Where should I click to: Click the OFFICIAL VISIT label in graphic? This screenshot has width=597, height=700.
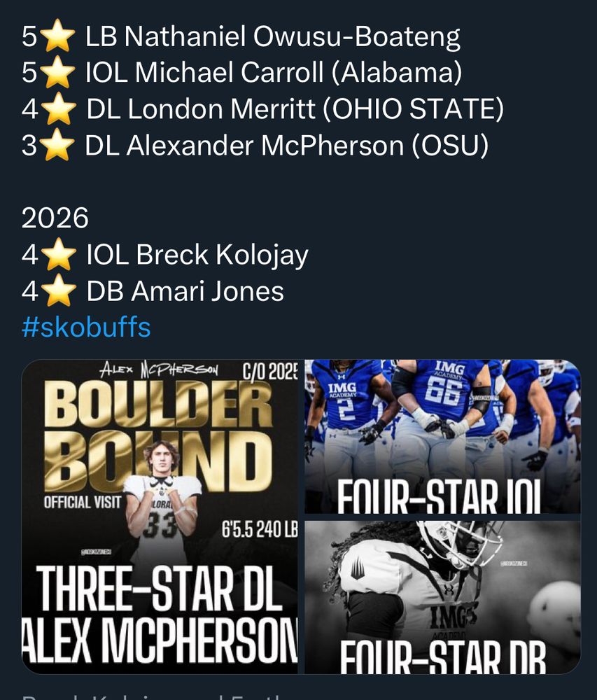82,502
